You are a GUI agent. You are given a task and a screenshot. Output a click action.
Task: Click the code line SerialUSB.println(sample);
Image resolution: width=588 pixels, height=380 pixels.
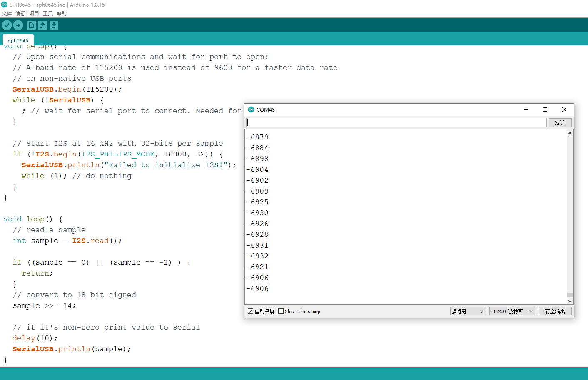(x=72, y=349)
